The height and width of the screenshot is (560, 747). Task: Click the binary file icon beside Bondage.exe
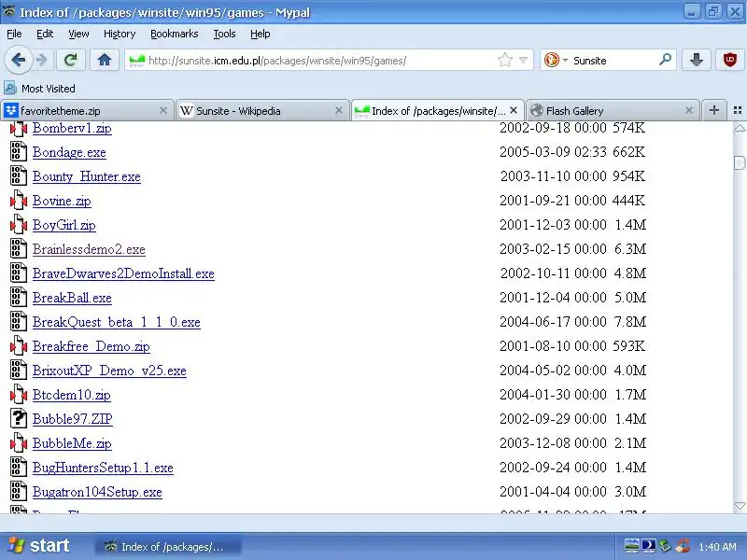point(19,151)
